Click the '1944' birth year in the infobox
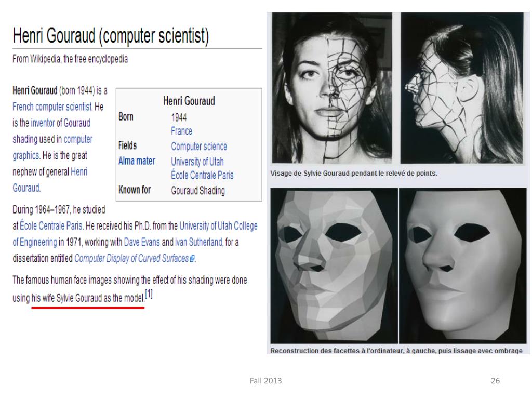The height and width of the screenshot is (399, 532). 179,118
